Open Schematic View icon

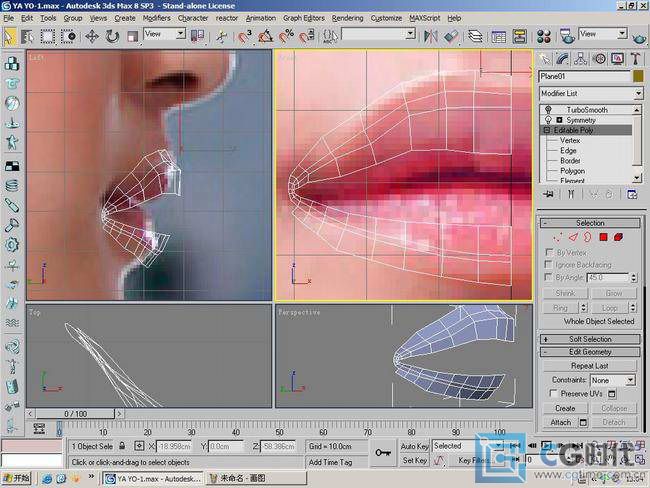pos(519,36)
